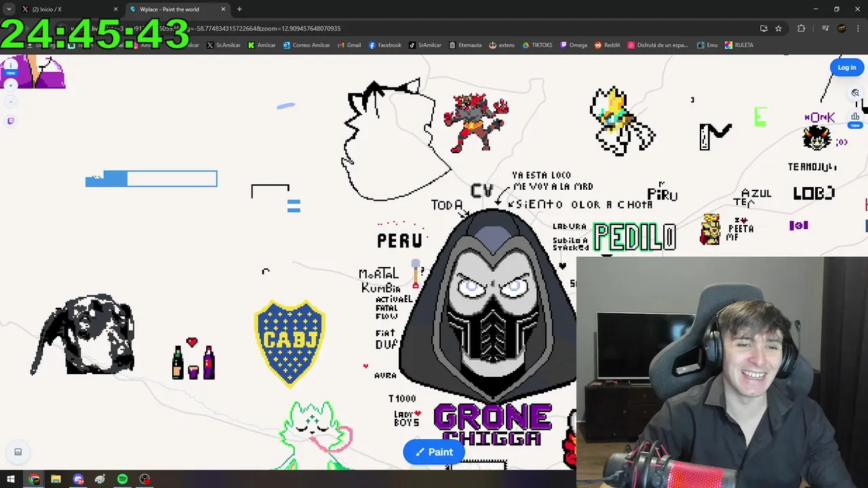The height and width of the screenshot is (488, 868).
Task: Click the Log in button
Action: 847,67
